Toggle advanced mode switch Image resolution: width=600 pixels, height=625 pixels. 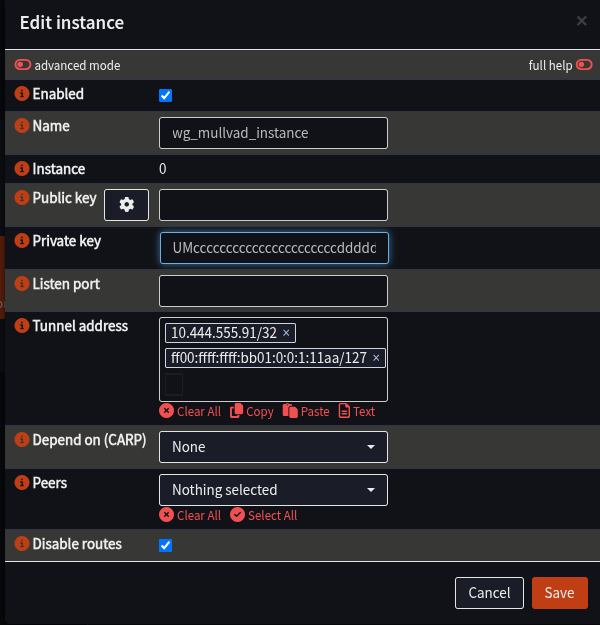23,65
